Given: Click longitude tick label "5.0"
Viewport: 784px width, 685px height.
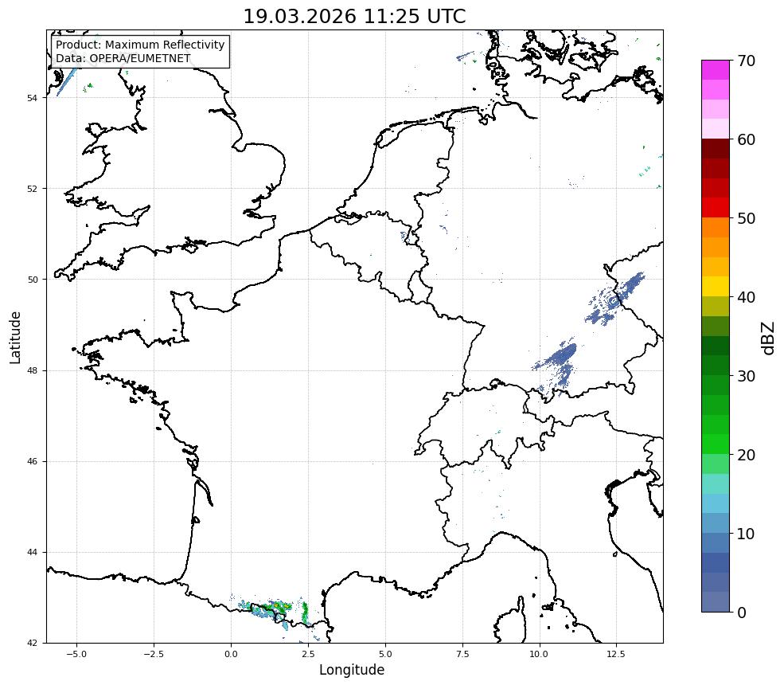Looking at the screenshot, I should [385, 654].
